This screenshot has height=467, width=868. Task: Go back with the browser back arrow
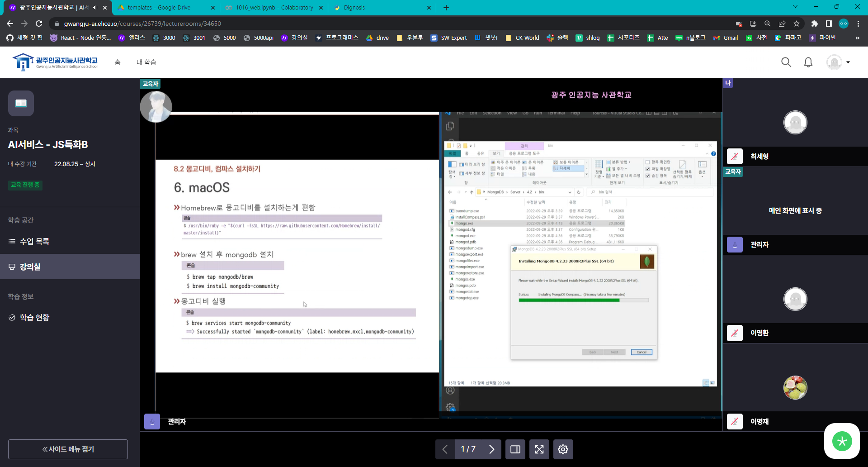click(x=10, y=24)
